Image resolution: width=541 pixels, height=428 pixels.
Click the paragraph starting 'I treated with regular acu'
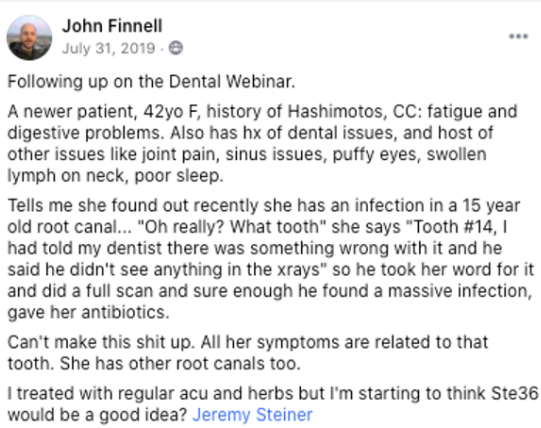tap(273, 404)
